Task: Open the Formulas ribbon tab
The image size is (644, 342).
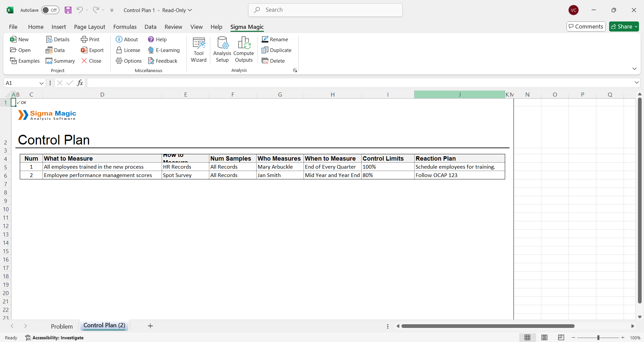Action: pos(125,27)
